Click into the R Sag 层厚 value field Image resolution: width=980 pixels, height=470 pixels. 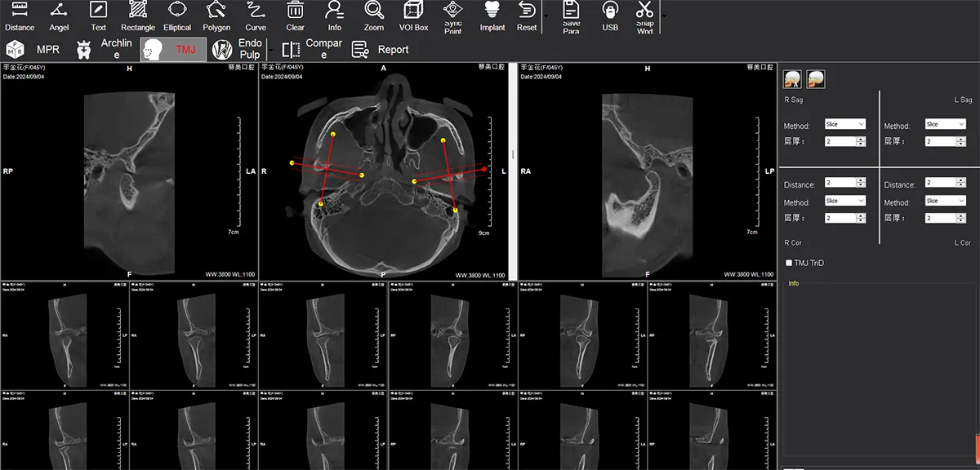tap(840, 141)
